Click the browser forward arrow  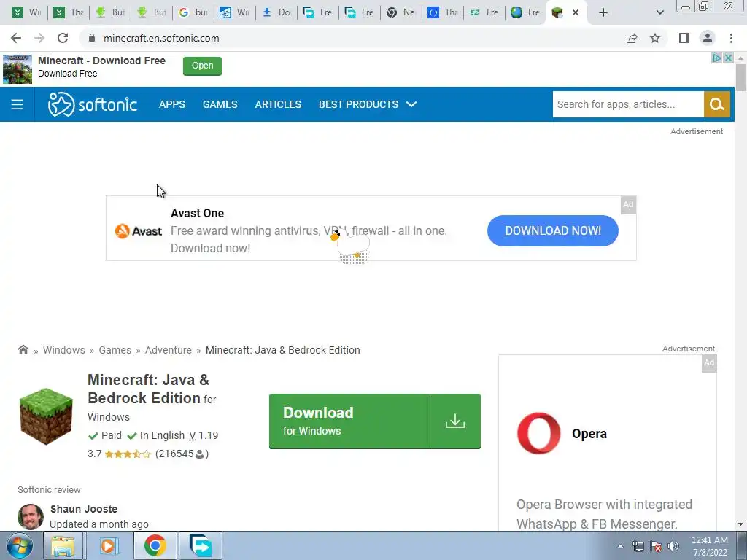39,38
